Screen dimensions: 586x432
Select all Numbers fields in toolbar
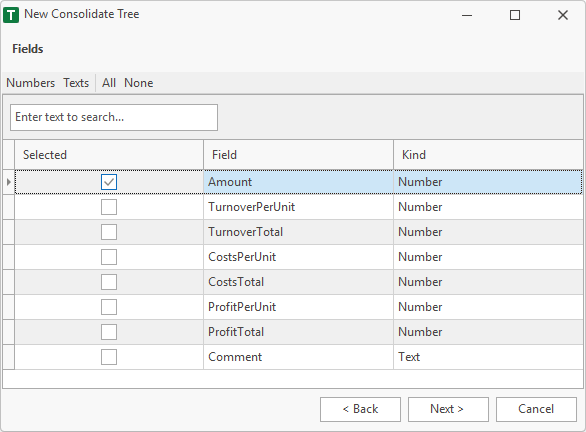click(x=31, y=83)
